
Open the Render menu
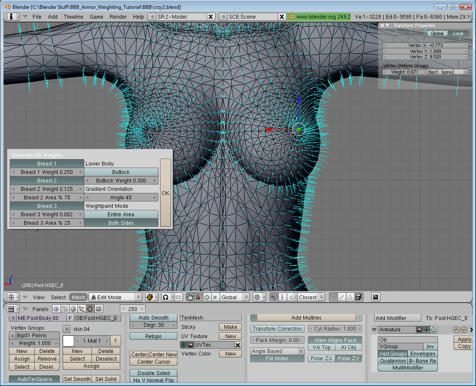tap(118, 16)
